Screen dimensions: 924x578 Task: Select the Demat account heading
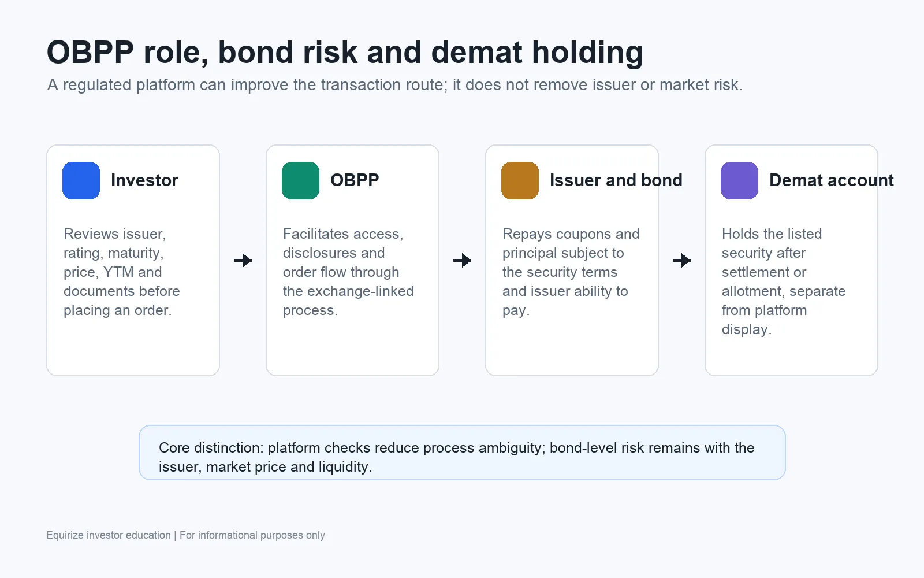click(832, 180)
